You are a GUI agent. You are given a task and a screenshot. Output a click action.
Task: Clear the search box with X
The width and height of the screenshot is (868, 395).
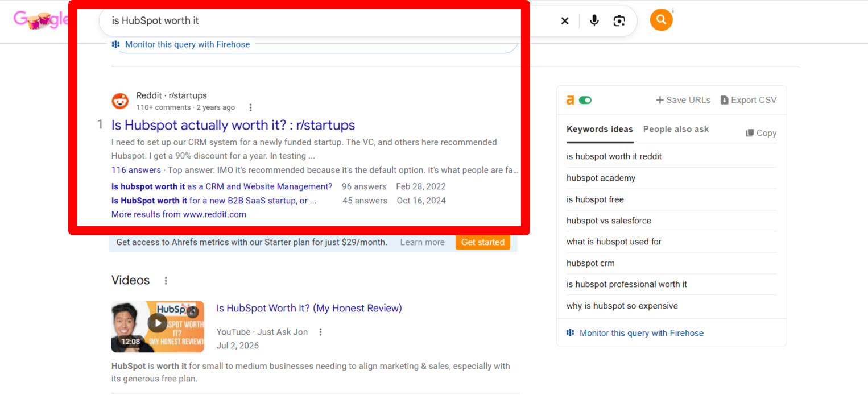point(565,21)
